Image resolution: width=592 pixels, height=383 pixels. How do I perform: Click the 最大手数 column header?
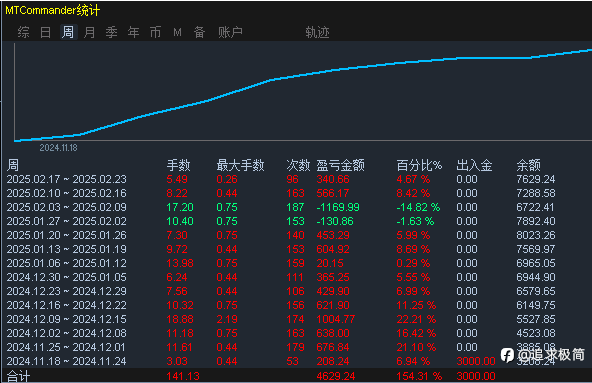click(x=240, y=165)
